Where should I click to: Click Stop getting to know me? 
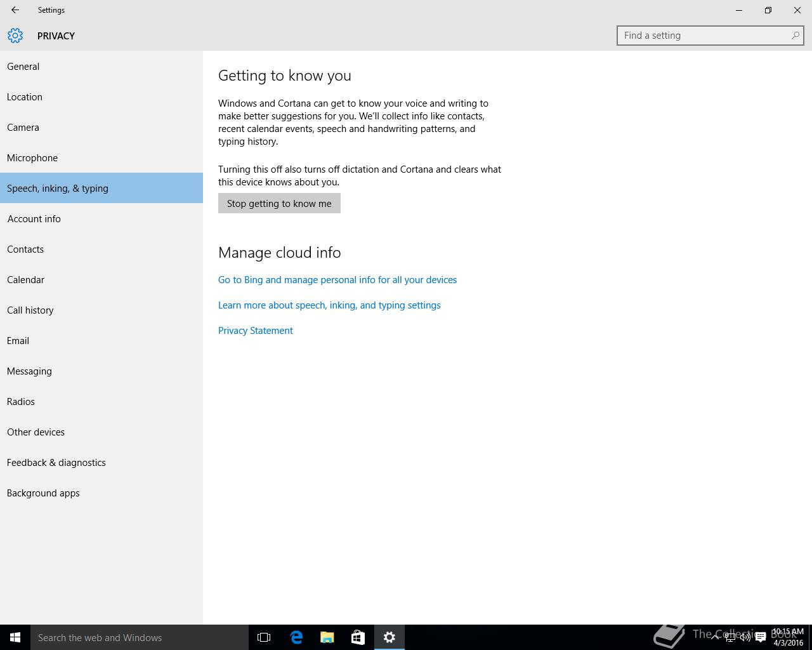click(279, 203)
